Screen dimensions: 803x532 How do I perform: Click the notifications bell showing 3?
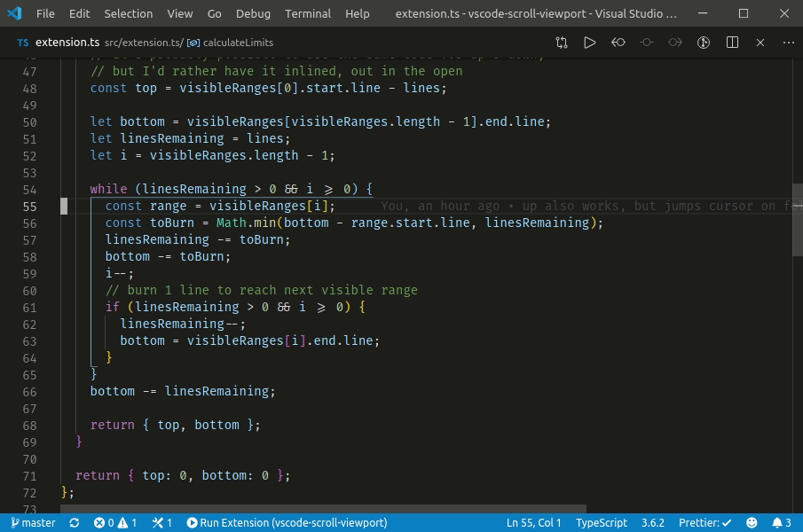[779, 522]
